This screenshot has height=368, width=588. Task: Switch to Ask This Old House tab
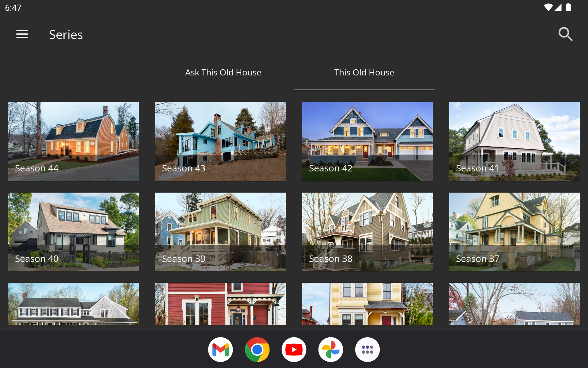223,72
